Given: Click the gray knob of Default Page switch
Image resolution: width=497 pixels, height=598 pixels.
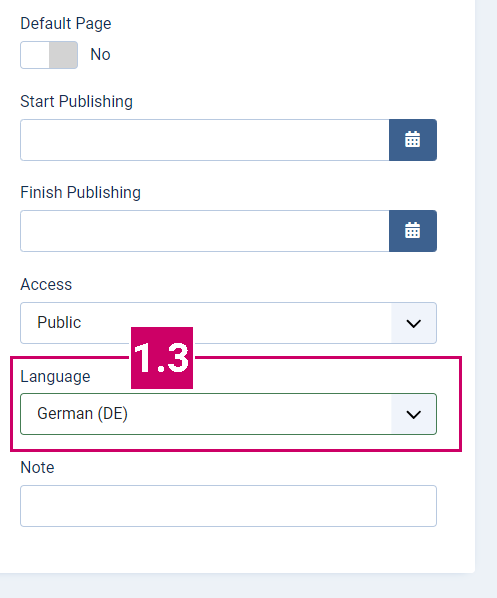Looking at the screenshot, I should point(63,55).
